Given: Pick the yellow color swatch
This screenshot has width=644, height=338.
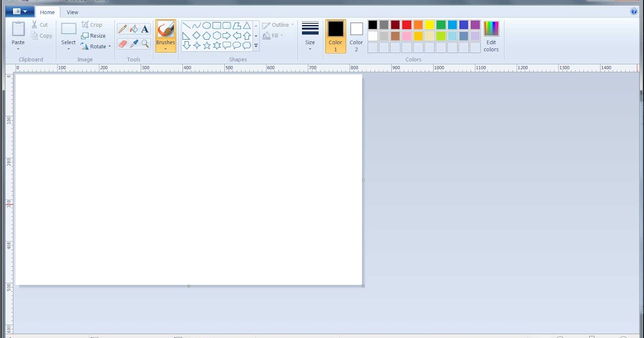Looking at the screenshot, I should point(429,25).
